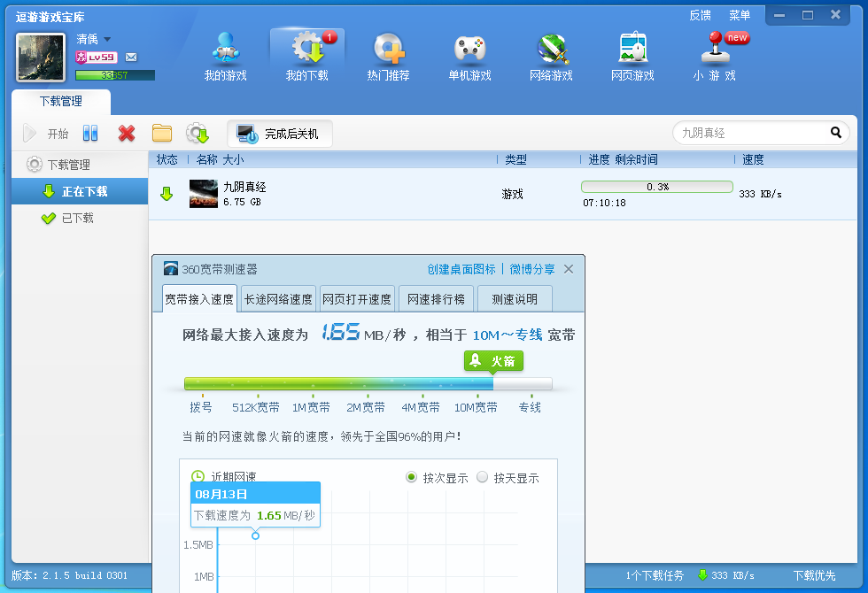Open the 菜单 menu in title bar
Screen dimensions: 868x593
[x=740, y=16]
